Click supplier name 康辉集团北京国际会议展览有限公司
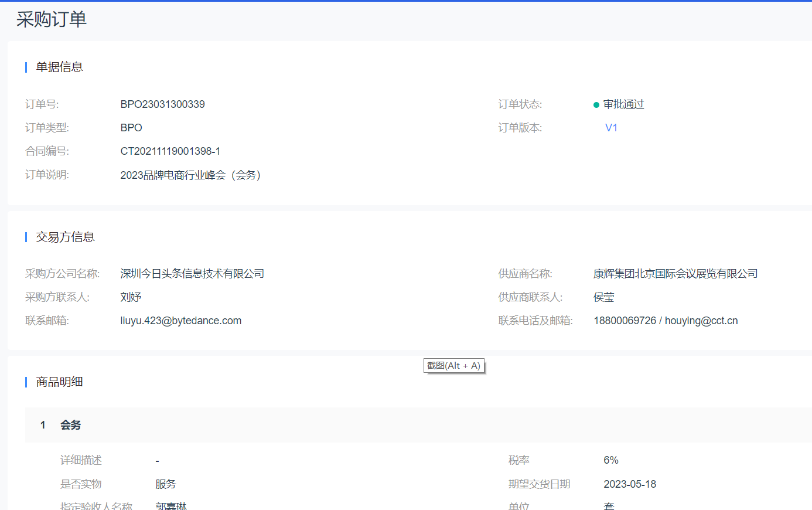 click(x=675, y=274)
